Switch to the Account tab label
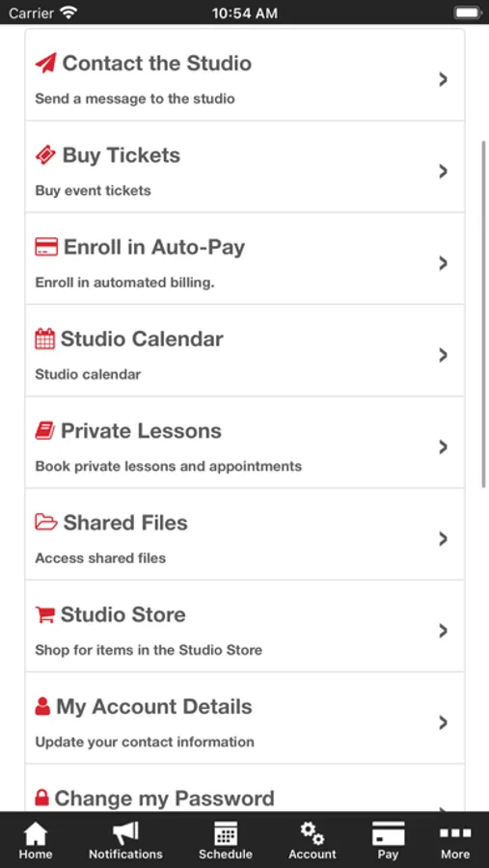 point(312,854)
